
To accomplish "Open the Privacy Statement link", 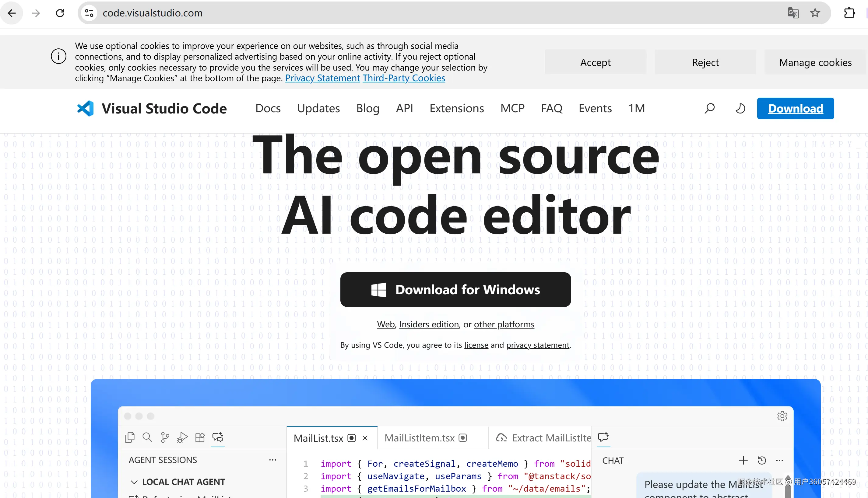I will pyautogui.click(x=322, y=78).
